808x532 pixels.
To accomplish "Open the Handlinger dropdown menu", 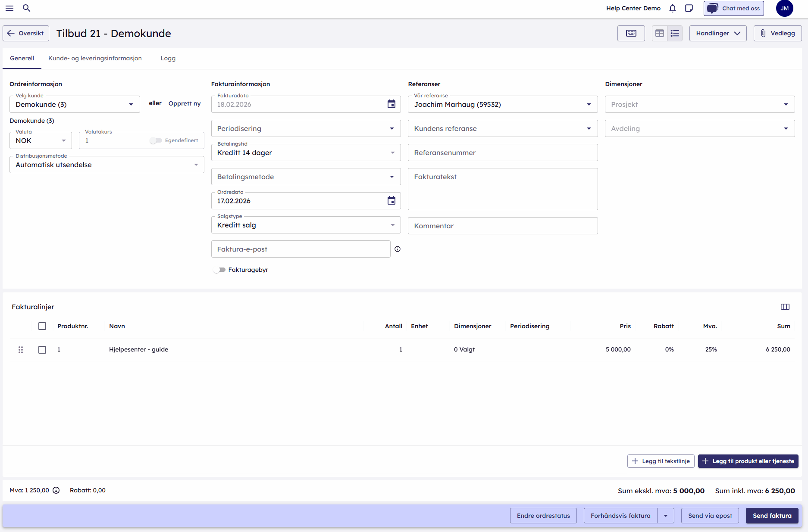I will [x=717, y=33].
